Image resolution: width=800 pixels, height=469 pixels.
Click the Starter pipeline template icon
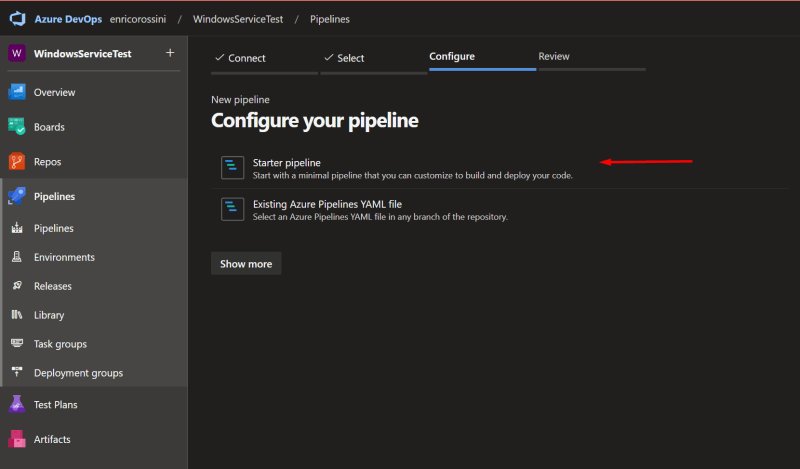[232, 167]
